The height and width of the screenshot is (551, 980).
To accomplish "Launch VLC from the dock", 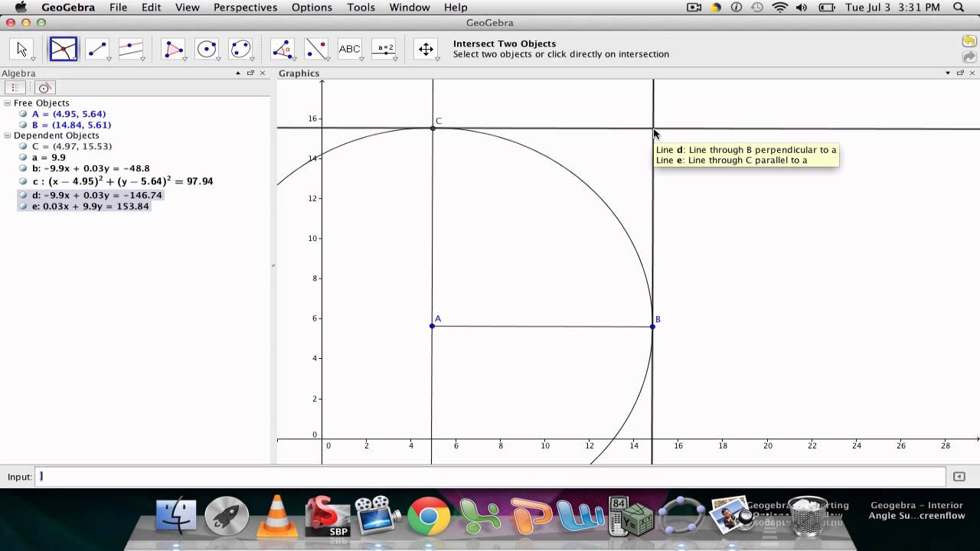I will pyautogui.click(x=277, y=516).
